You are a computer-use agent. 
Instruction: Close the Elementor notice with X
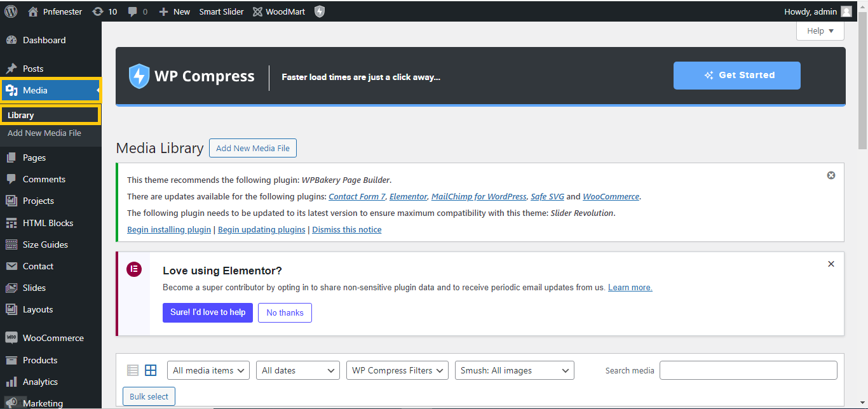coord(831,264)
